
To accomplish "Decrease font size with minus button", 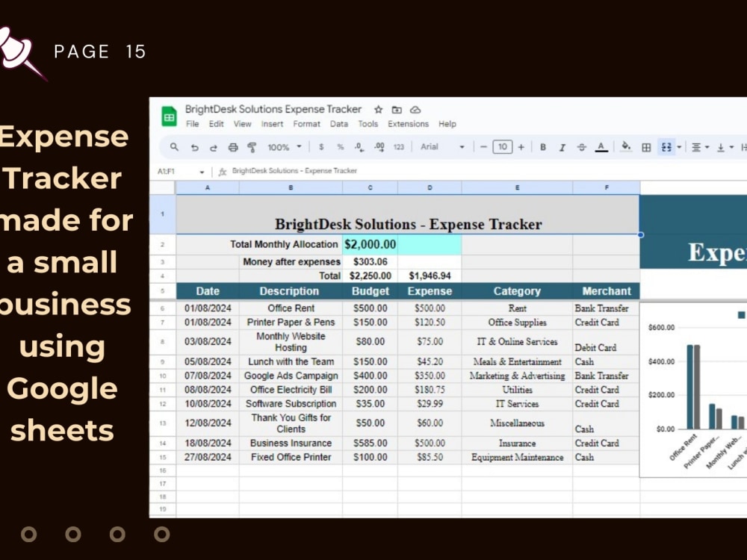I will click(483, 147).
